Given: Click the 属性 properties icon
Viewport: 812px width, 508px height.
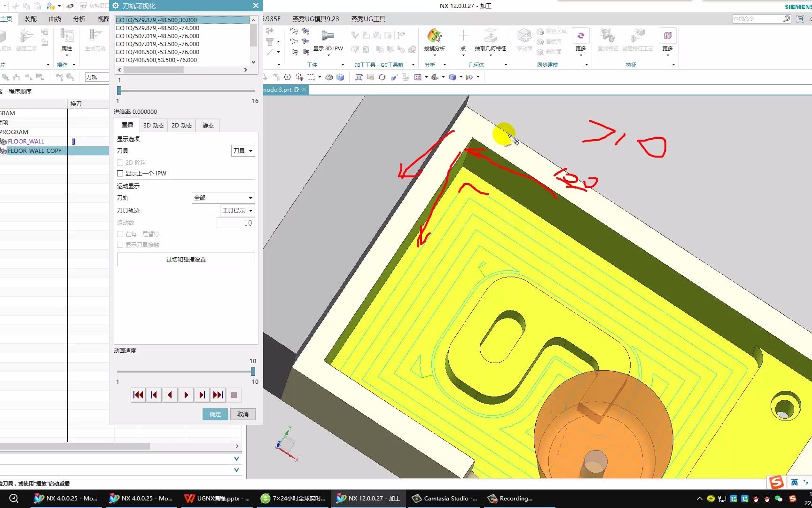Looking at the screenshot, I should tap(67, 40).
